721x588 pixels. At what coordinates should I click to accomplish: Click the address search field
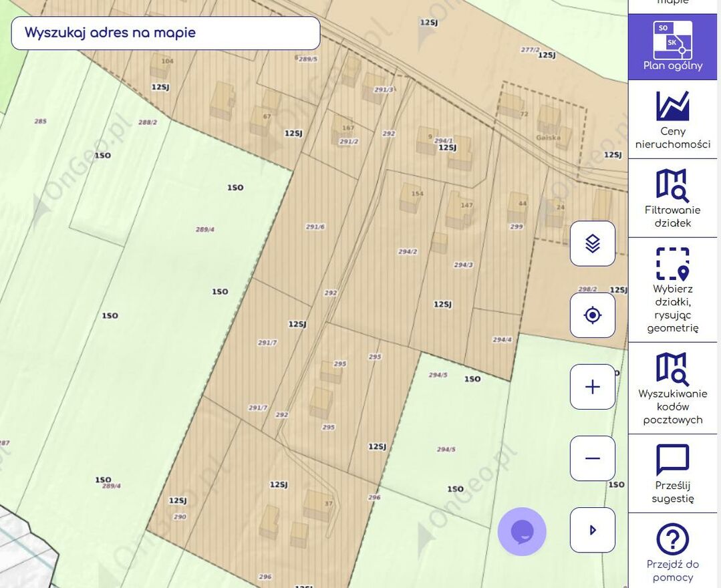click(x=166, y=33)
